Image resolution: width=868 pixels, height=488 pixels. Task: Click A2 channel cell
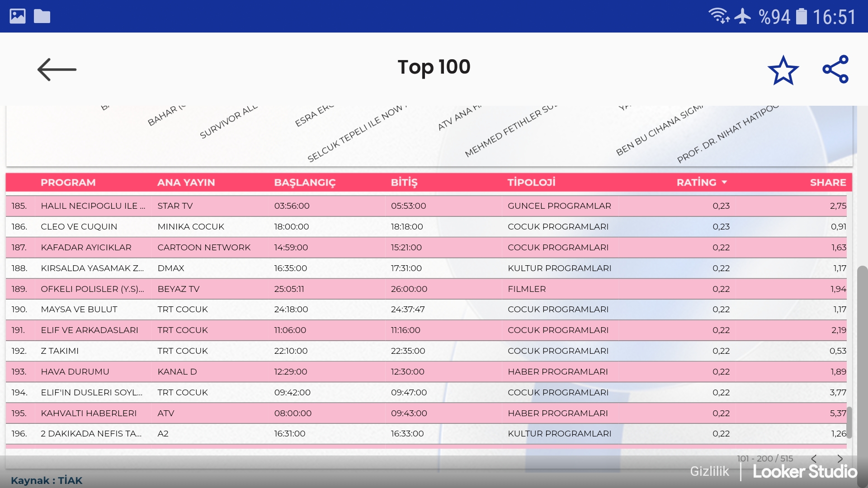(x=163, y=434)
